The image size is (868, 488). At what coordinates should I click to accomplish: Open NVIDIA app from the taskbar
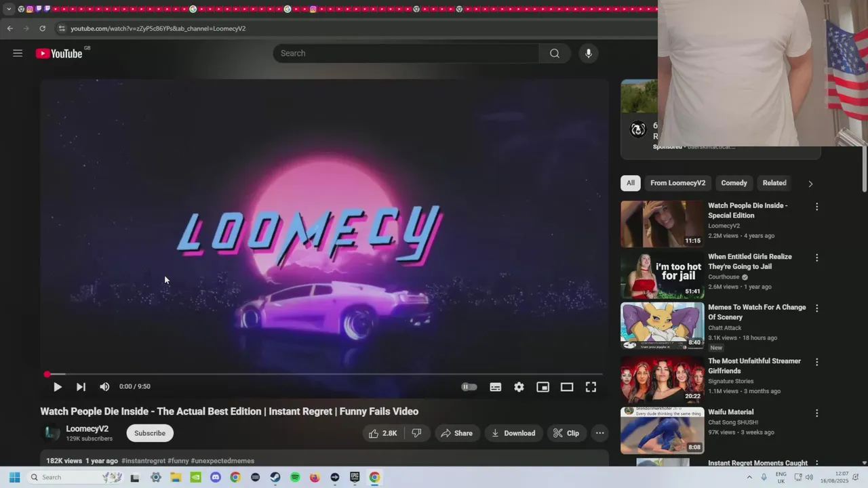195,477
